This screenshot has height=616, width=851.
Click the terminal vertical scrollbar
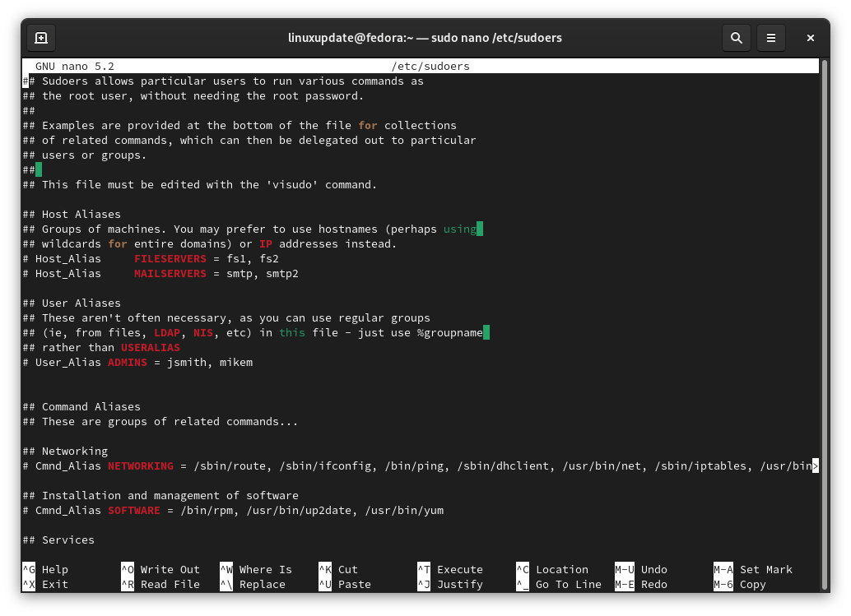pyautogui.click(x=825, y=324)
